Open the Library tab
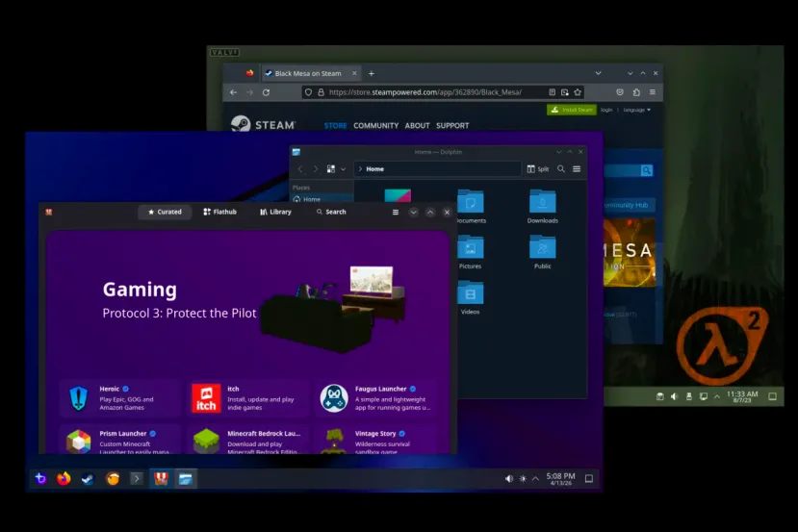Screen dimensions: 798x532 tap(275, 212)
